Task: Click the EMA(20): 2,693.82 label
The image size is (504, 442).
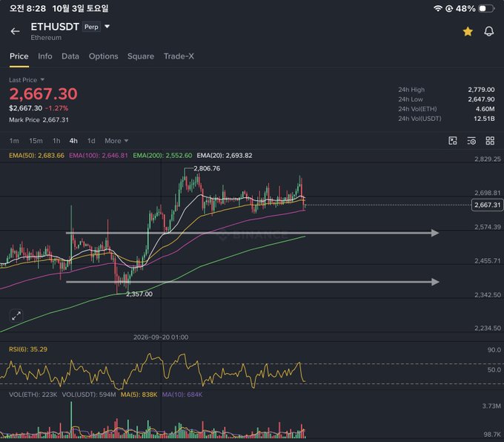Action: coord(225,156)
